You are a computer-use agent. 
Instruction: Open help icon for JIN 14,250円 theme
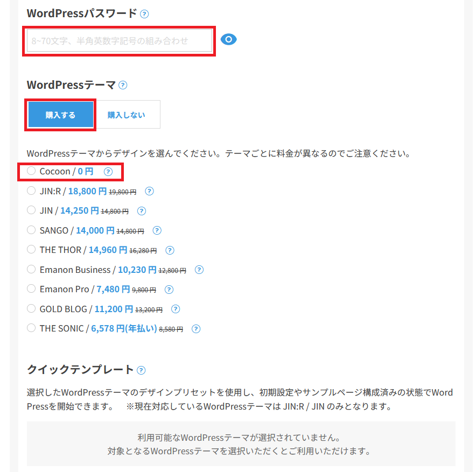[x=142, y=211]
